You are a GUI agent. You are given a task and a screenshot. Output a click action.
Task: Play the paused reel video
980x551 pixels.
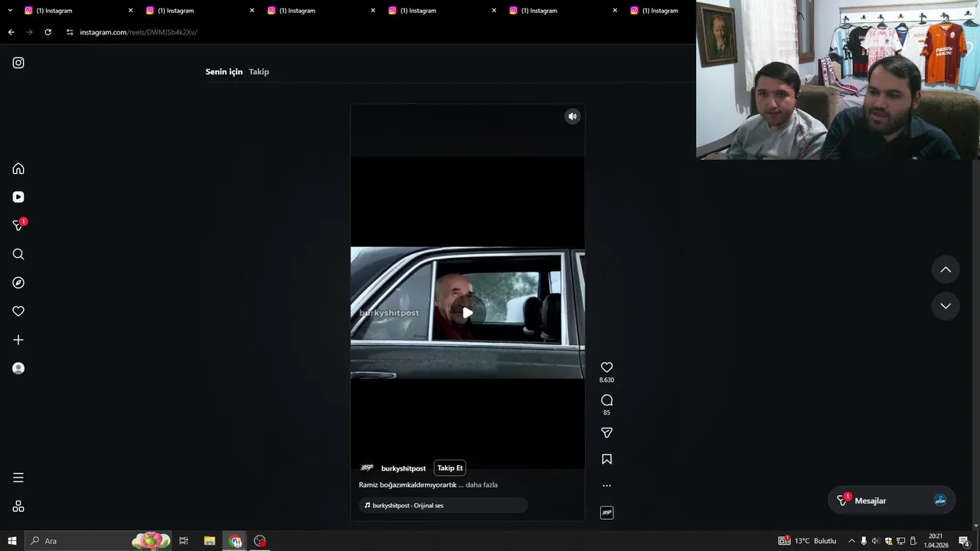pos(467,312)
